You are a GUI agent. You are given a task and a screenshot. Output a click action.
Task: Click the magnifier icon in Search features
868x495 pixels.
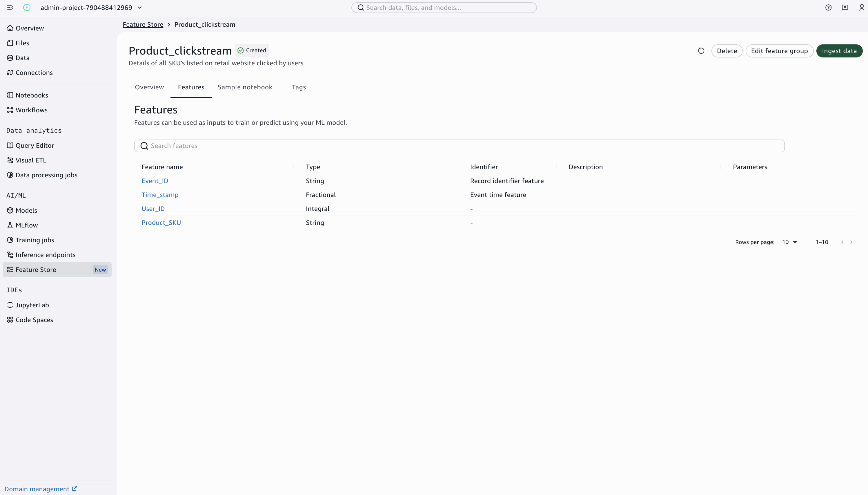click(x=144, y=146)
